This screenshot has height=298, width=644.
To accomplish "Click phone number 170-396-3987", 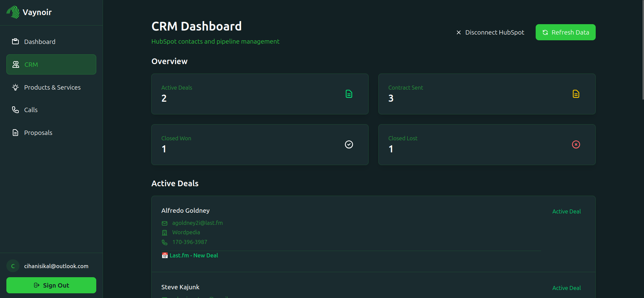I will pos(190,242).
